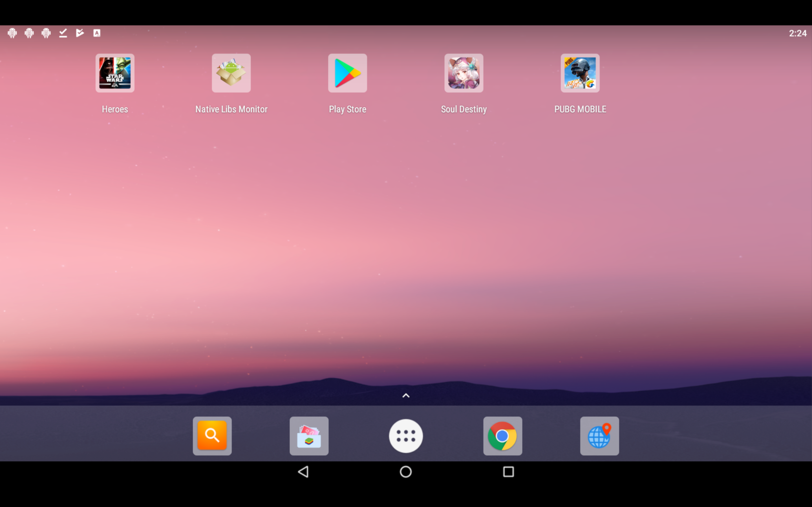Access the Android home screen menu
The width and height of the screenshot is (812, 507).
pyautogui.click(x=406, y=435)
